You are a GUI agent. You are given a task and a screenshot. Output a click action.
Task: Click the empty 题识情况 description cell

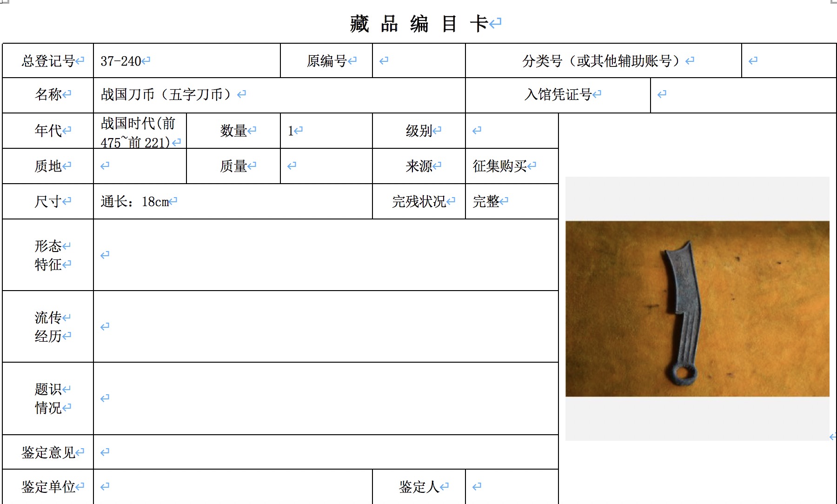coord(326,399)
